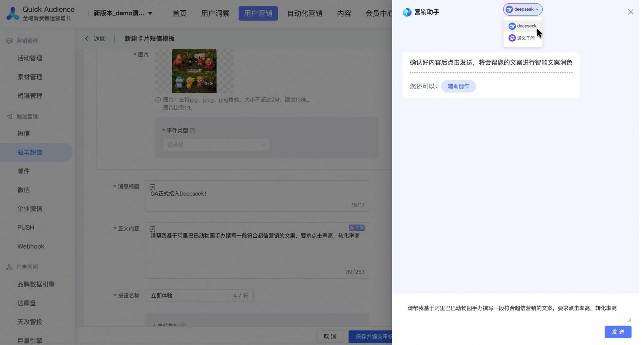Click the Quick Audience logo icon

(13, 13)
